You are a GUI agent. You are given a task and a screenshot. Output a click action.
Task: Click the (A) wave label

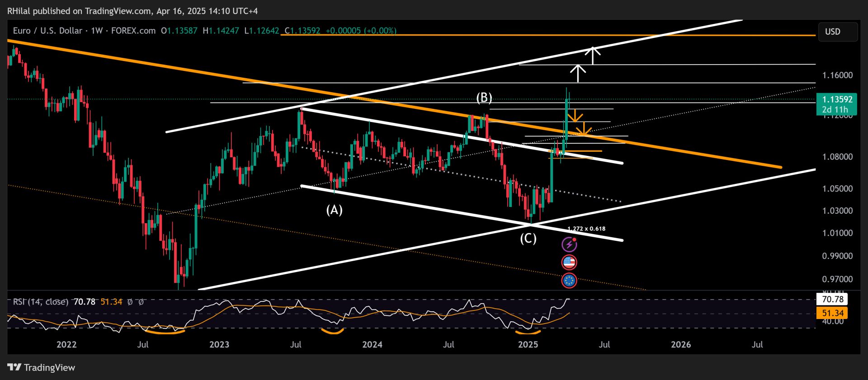click(x=335, y=210)
